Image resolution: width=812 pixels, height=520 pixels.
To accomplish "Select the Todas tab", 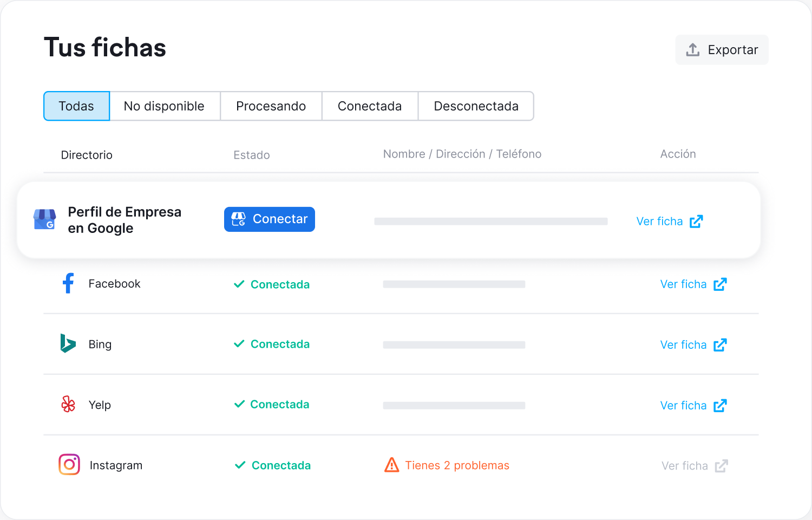I will click(x=76, y=106).
